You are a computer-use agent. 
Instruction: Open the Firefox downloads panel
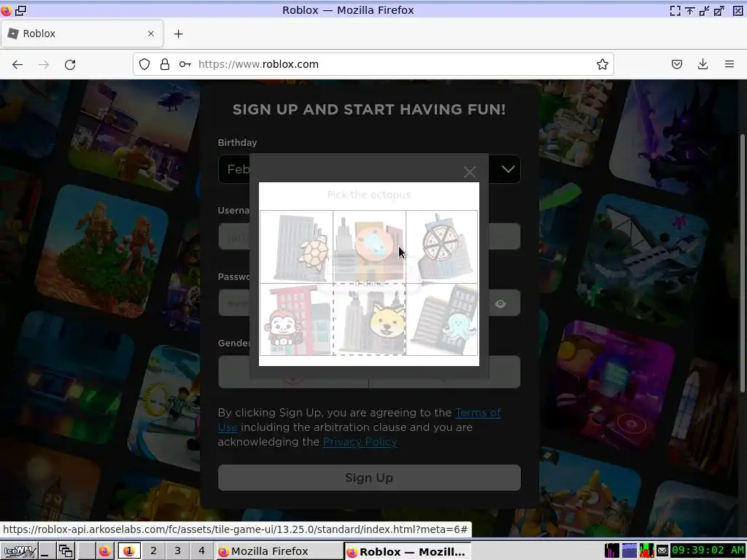pos(703,64)
